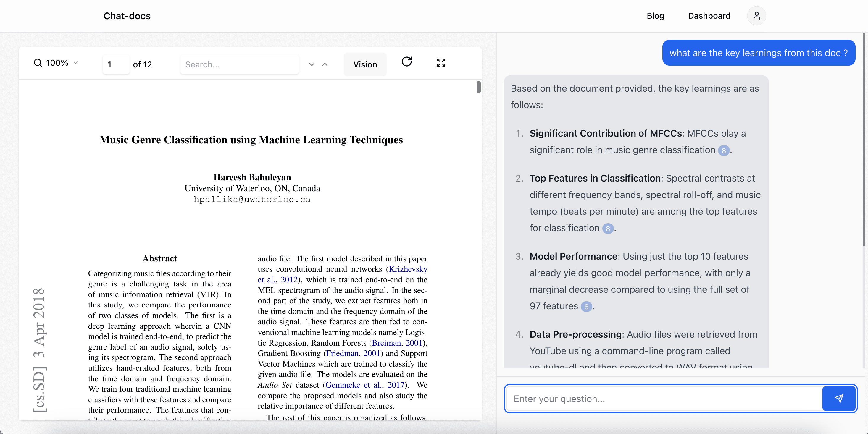
Task: Open the Breiman citation link
Action: tap(386, 343)
